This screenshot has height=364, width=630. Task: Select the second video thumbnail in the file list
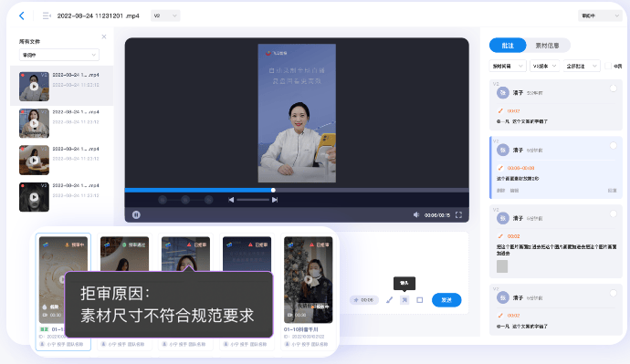pos(34,123)
